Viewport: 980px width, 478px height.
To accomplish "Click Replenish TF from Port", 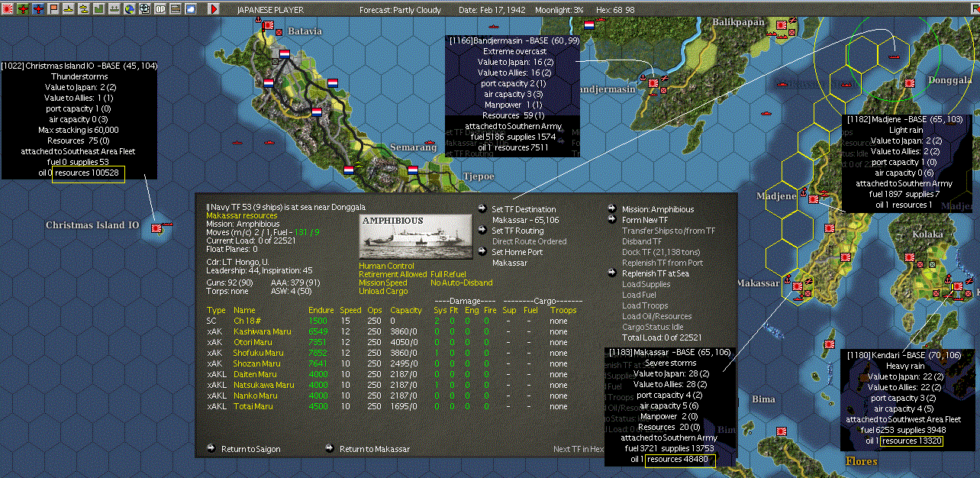I will (662, 263).
